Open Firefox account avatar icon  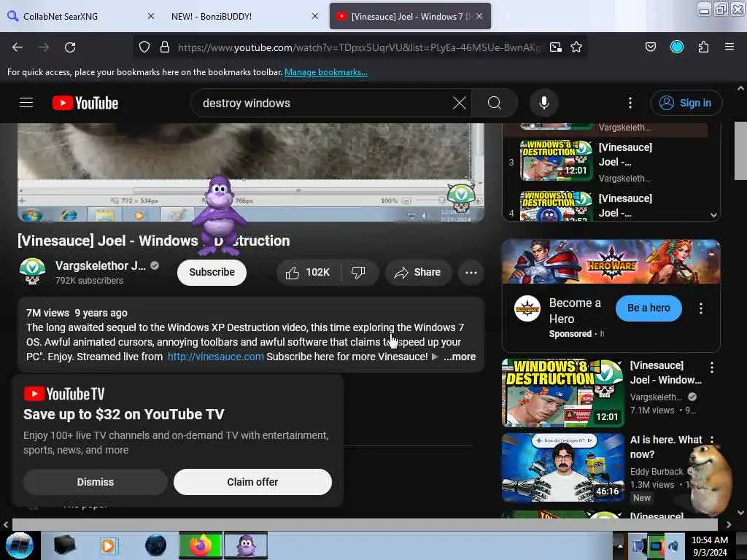pyautogui.click(x=677, y=47)
